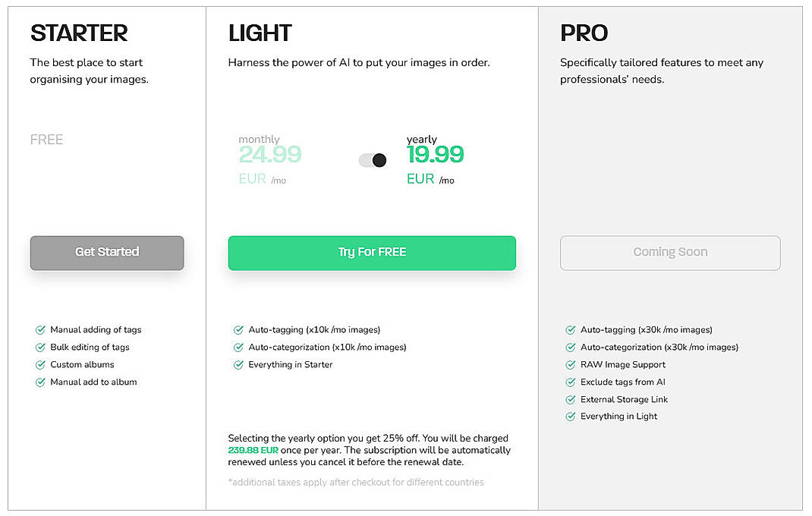Click the checkmark beside Auto-categorization in Light plan

238,347
